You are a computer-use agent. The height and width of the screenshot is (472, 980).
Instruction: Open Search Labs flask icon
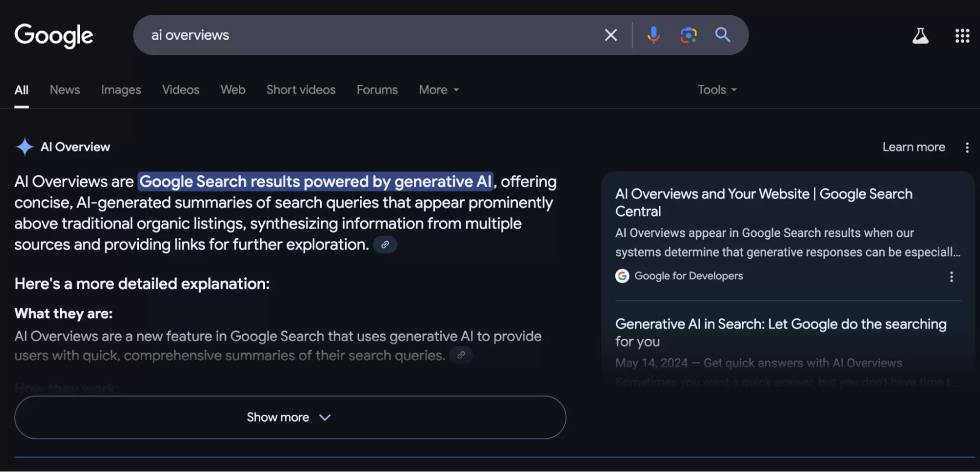[920, 35]
